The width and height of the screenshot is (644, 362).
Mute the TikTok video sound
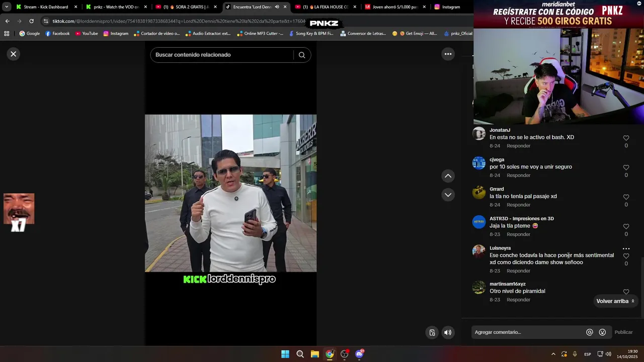pos(447,332)
